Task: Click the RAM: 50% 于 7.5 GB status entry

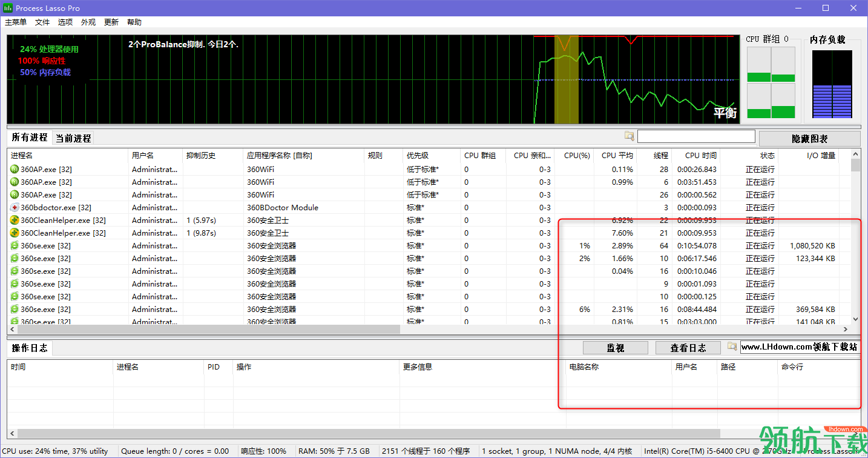Action: click(335, 451)
